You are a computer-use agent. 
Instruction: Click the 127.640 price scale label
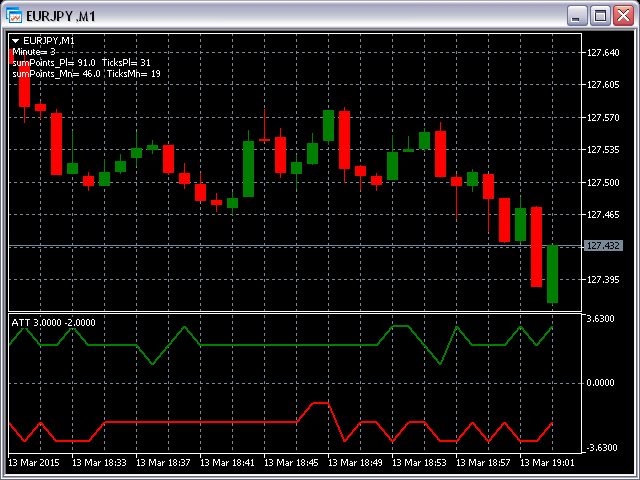(603, 53)
